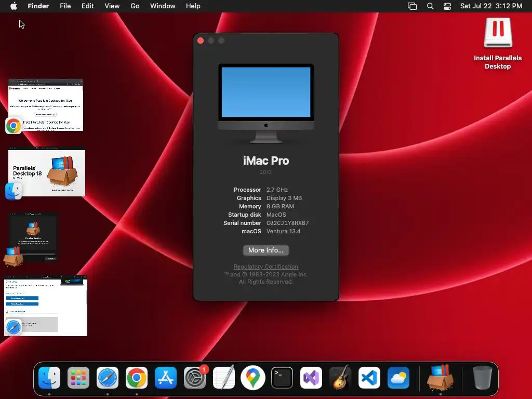The width and height of the screenshot is (532, 399).
Task: Click the Stage Manager menu bar icon
Action: coord(412,6)
